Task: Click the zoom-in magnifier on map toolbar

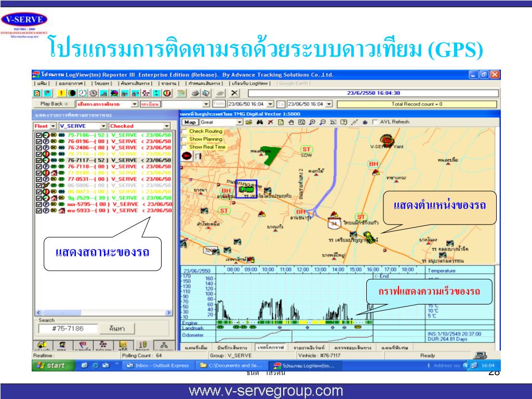Action: [x=312, y=122]
